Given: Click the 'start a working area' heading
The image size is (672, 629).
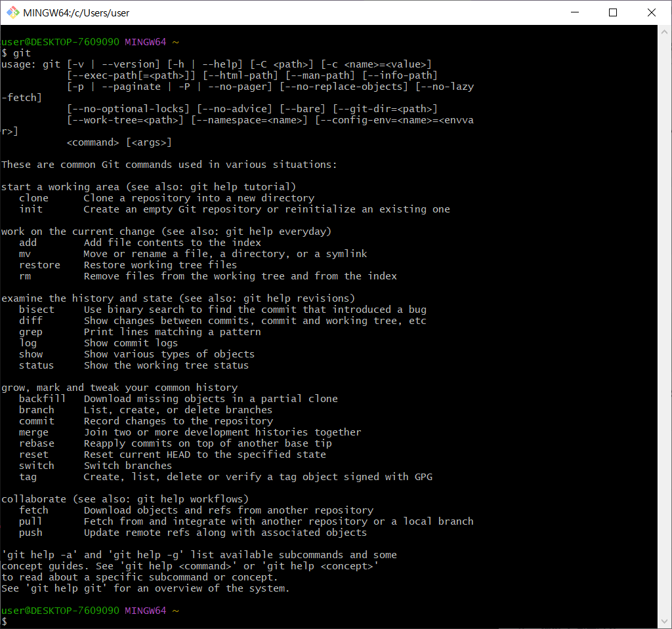Looking at the screenshot, I should (x=149, y=187).
